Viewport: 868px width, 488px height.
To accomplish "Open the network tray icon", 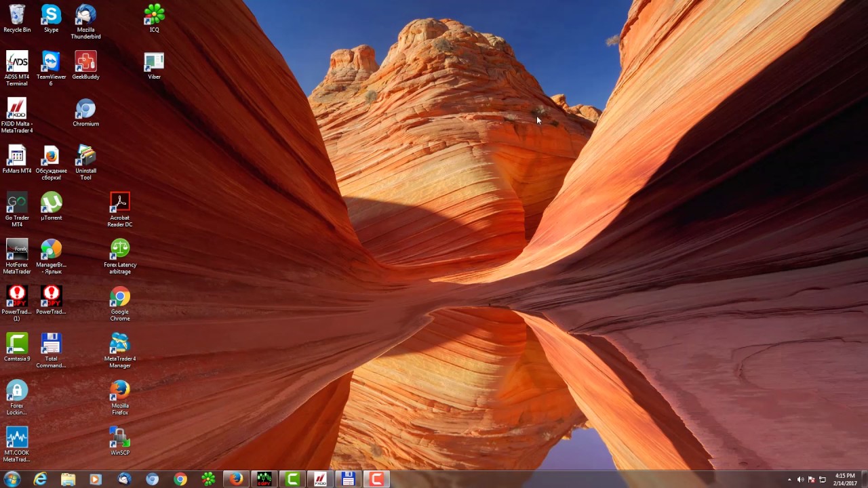I will click(x=823, y=480).
